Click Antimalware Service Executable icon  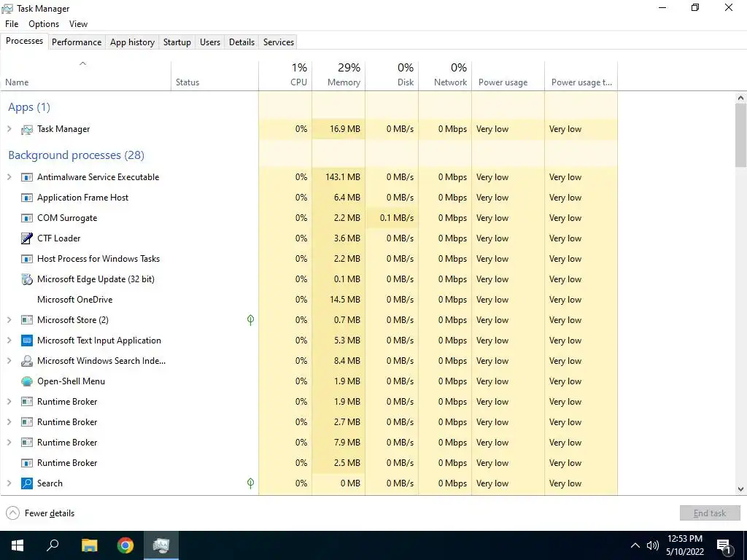point(27,177)
